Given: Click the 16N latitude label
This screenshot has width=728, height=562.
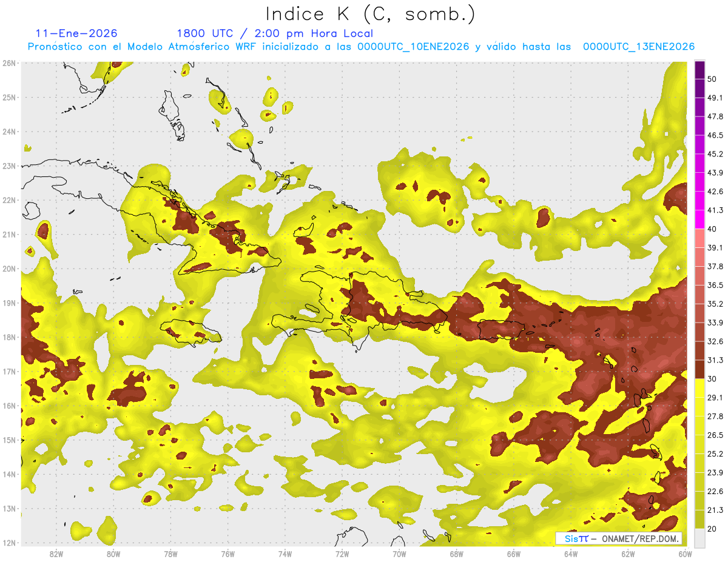Looking at the screenshot, I should (x=9, y=406).
